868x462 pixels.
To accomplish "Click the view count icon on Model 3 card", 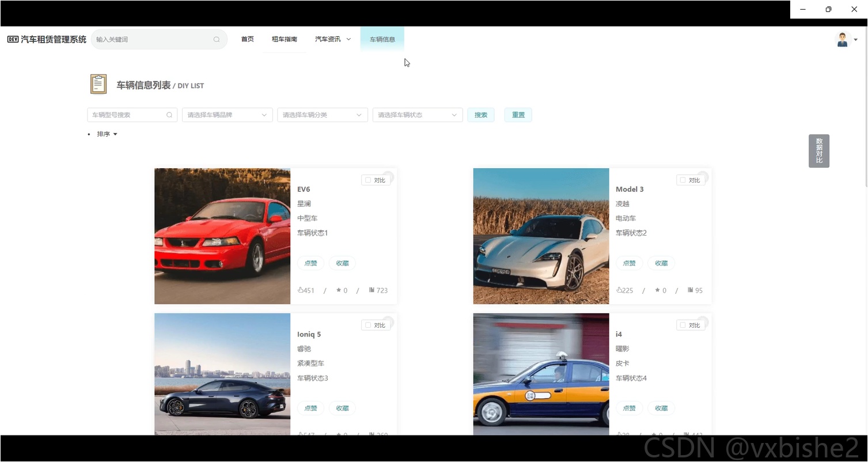I will tap(691, 290).
